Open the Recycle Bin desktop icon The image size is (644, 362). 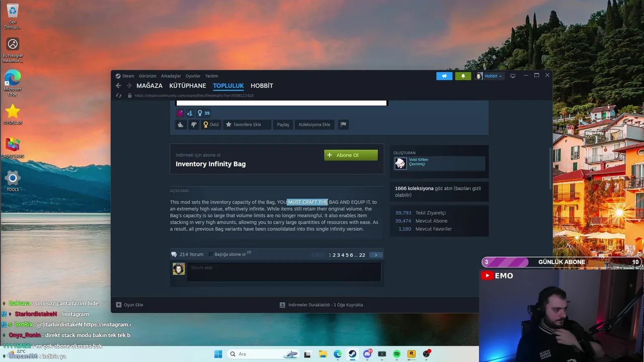pyautogui.click(x=13, y=16)
